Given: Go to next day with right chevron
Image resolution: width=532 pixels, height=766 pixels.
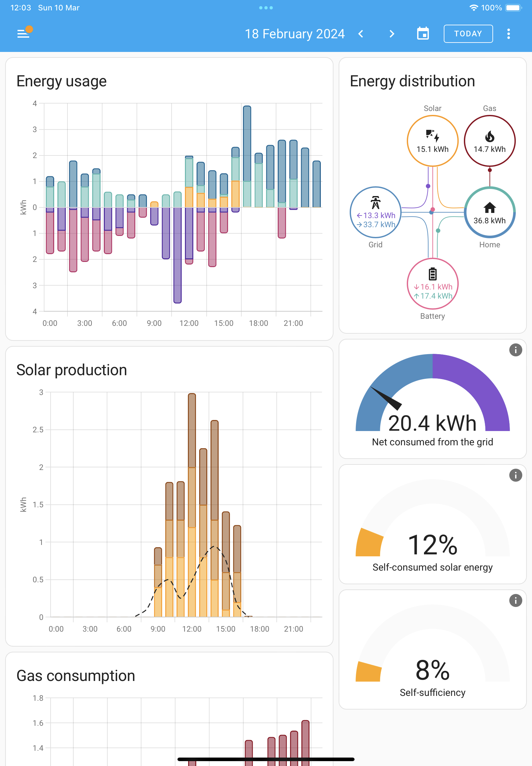Looking at the screenshot, I should pyautogui.click(x=392, y=34).
